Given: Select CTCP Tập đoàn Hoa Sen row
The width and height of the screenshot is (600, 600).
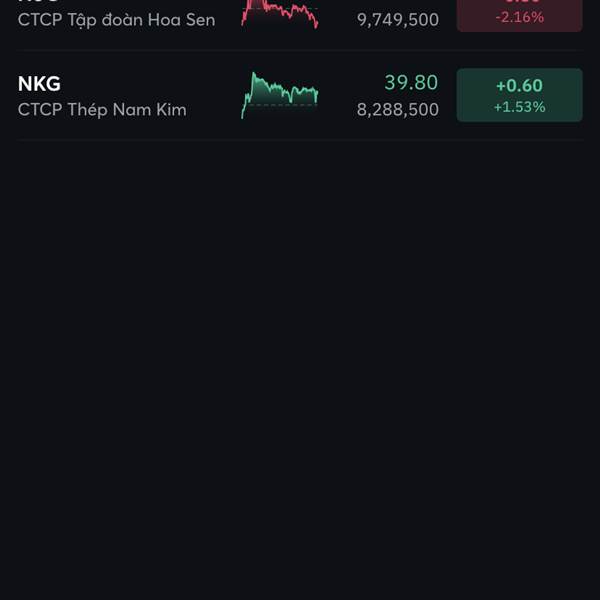Looking at the screenshot, I should 300,17.
